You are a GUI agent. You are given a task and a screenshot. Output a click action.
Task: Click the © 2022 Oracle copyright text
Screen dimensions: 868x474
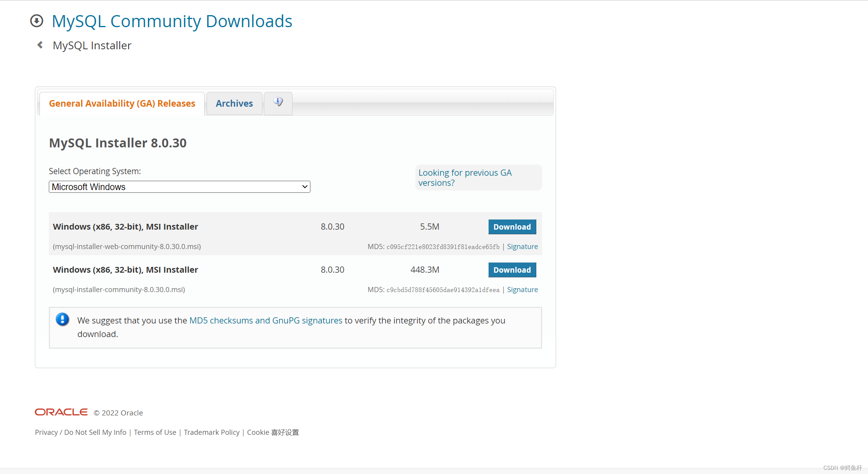click(119, 413)
